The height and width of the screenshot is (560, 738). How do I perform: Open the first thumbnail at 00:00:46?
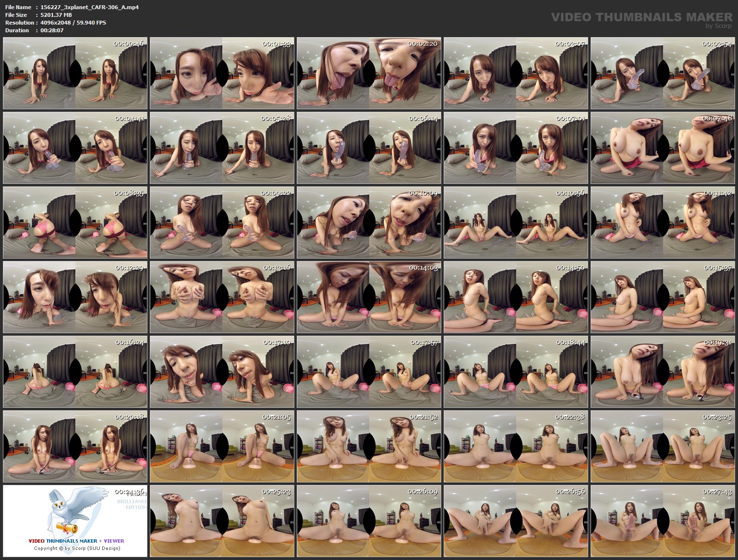76,73
